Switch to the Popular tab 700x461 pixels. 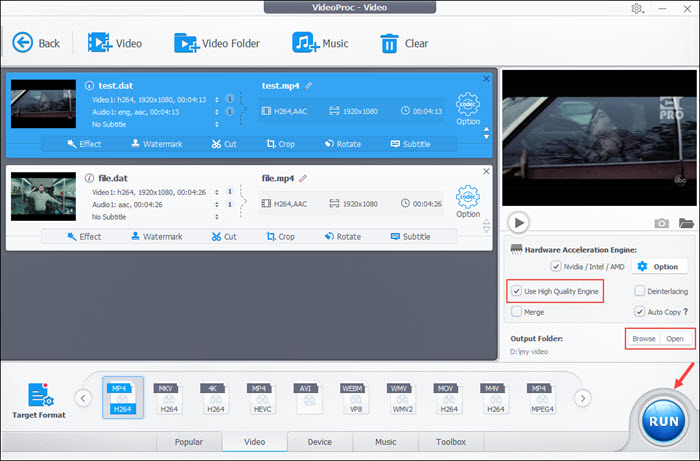[x=189, y=442]
